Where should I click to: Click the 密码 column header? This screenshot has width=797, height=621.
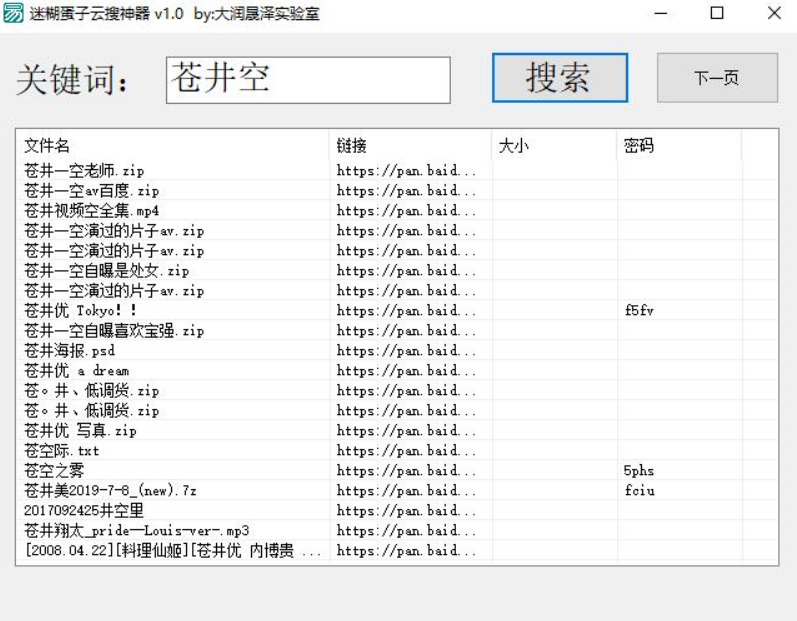click(680, 146)
